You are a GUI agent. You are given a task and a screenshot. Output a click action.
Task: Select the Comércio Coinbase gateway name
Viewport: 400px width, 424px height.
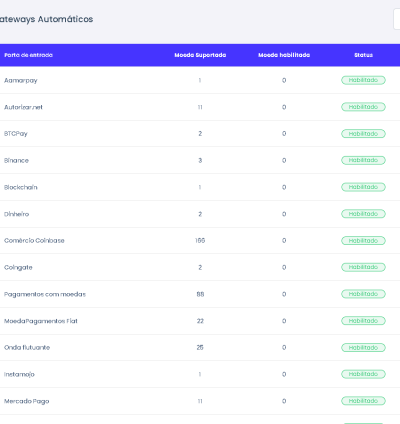coord(34,240)
